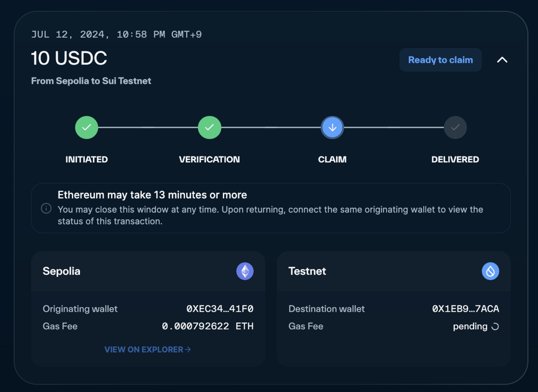Open VIEW ON EXPLORER link
This screenshot has width=538, height=392.
(x=148, y=349)
